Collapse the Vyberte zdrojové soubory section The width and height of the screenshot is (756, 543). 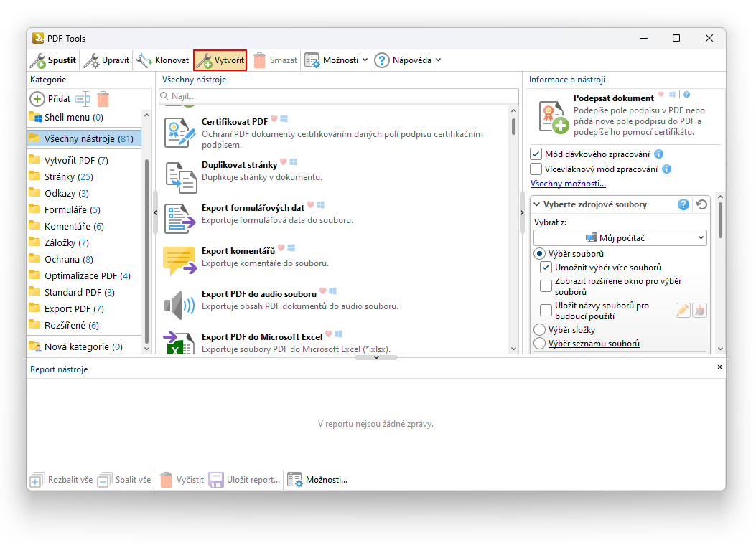(536, 204)
